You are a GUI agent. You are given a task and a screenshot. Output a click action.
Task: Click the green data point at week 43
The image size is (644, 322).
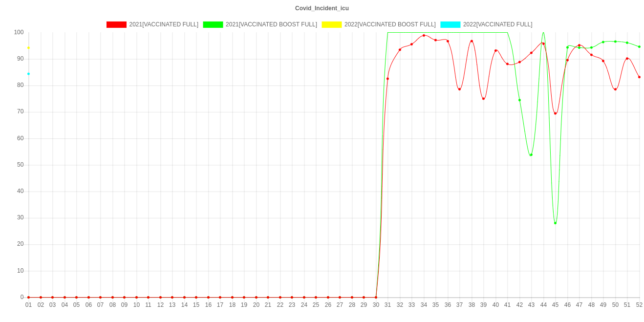coord(531,155)
